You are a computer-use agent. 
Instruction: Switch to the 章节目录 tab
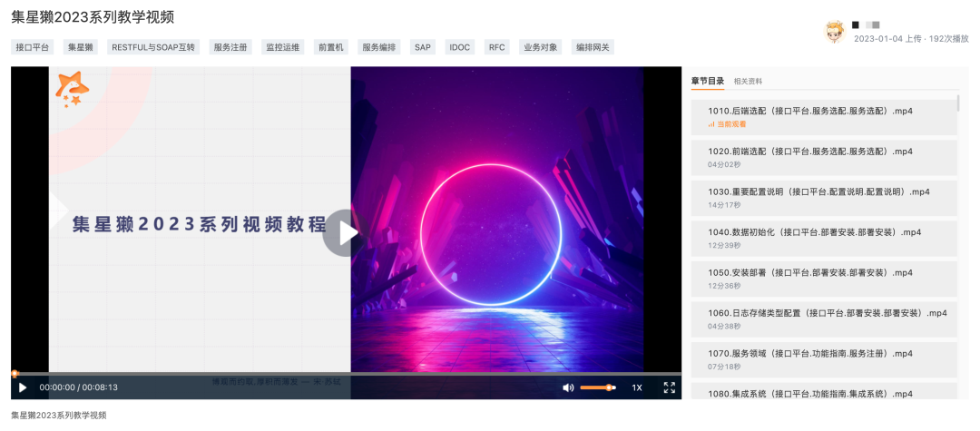[x=708, y=82]
